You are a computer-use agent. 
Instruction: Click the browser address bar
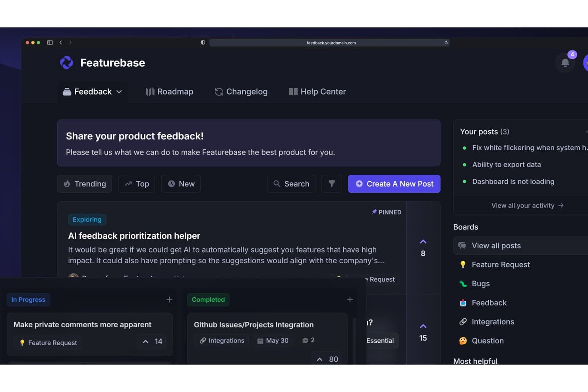329,42
